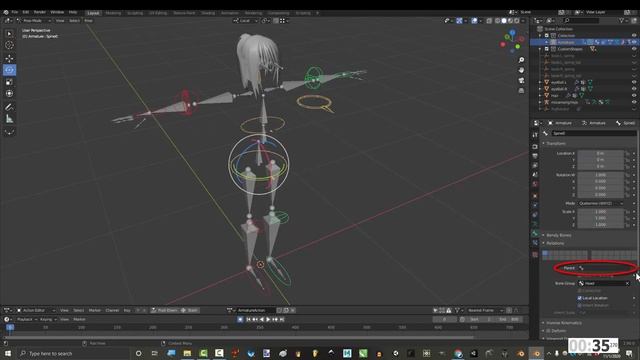This screenshot has height=360, width=640.
Task: Open the Action Editor mode dropdown
Action: [36, 310]
